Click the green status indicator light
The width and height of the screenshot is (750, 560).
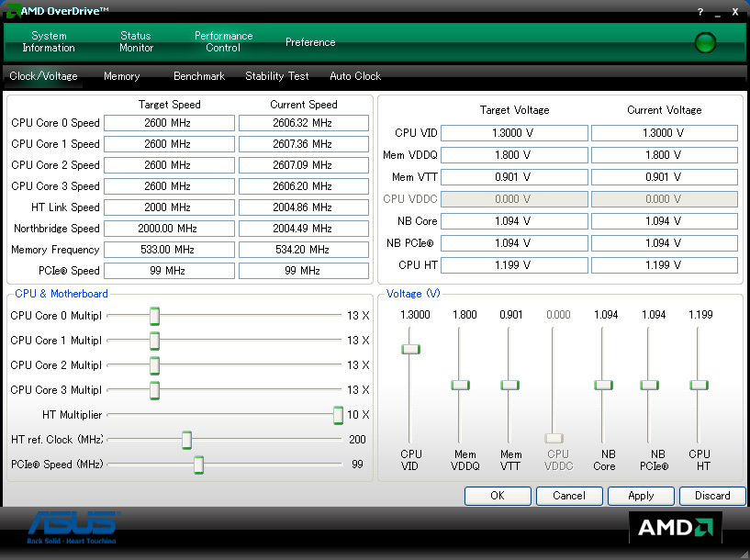(x=705, y=42)
